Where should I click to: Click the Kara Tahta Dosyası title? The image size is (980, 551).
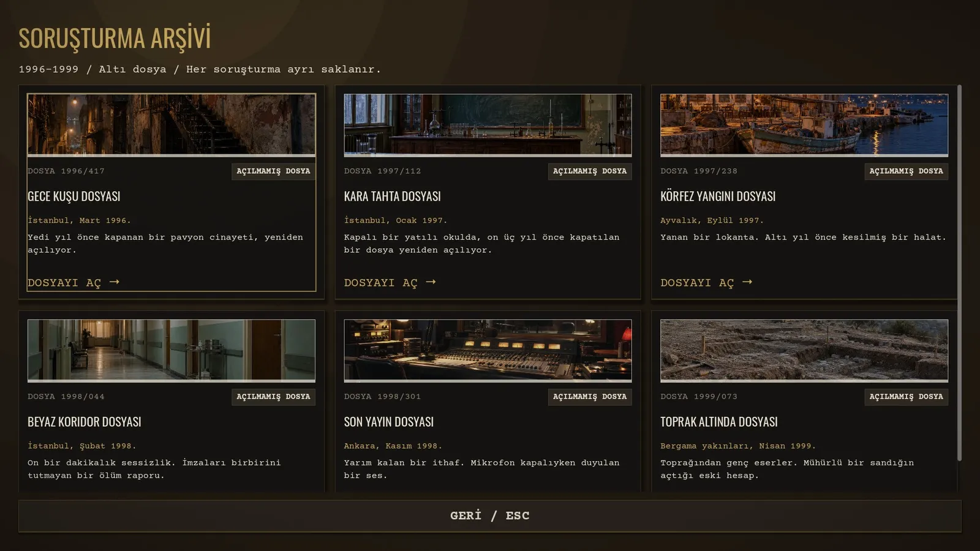coord(393,197)
